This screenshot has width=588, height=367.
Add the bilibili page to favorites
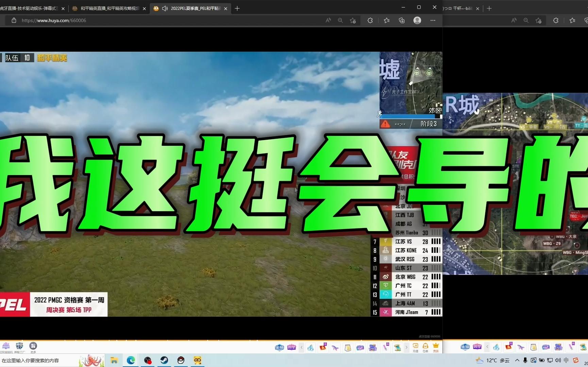point(538,20)
